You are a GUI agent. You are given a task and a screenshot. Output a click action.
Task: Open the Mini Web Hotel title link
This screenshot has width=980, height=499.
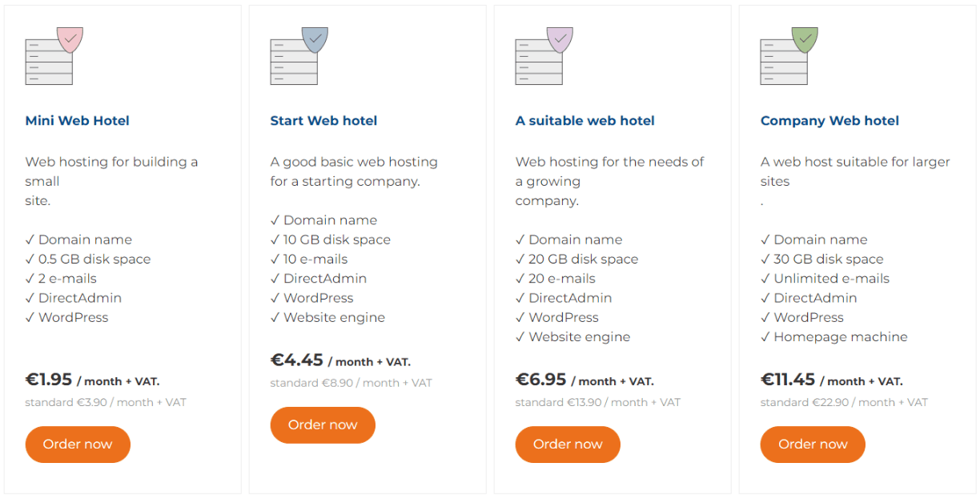[78, 121]
